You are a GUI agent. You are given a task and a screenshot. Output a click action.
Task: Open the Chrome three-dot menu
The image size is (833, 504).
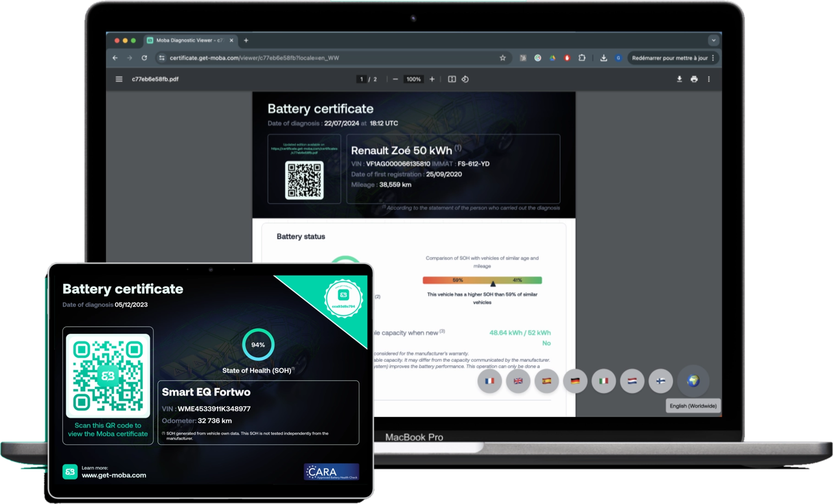713,58
